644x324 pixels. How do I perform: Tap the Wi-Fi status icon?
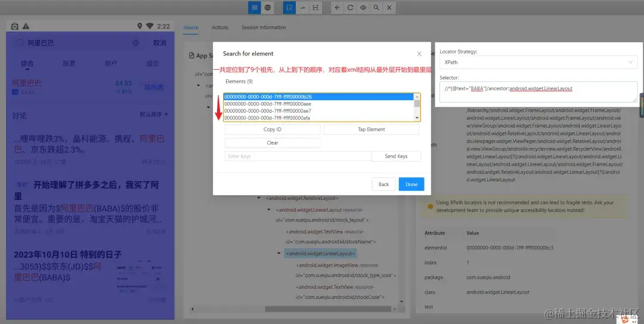pos(150,26)
